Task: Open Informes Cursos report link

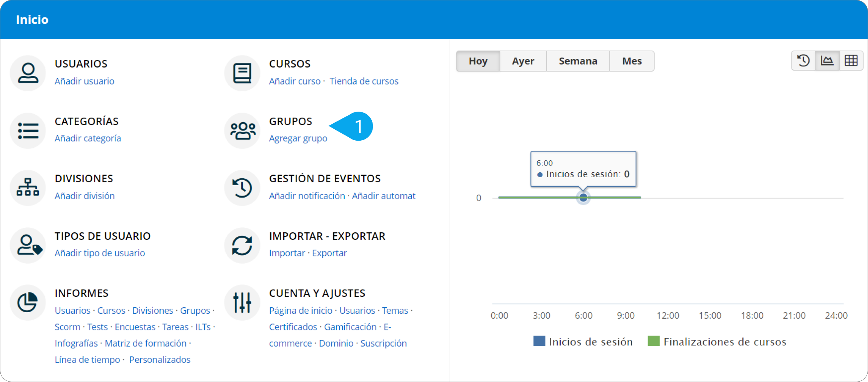Action: pyautogui.click(x=111, y=310)
